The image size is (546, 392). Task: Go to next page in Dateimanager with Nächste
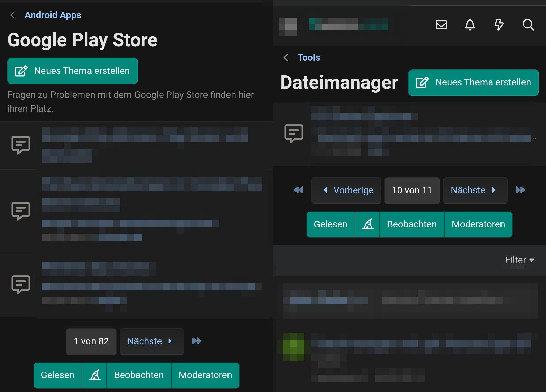point(475,190)
